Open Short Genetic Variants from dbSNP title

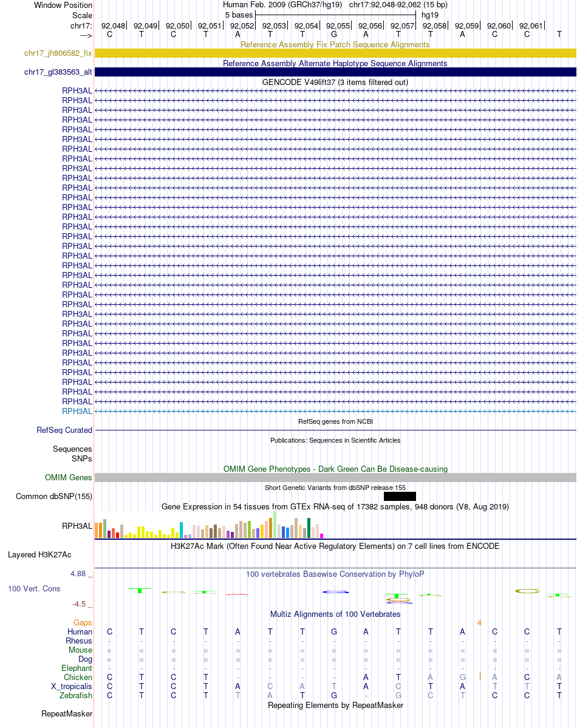335,488
